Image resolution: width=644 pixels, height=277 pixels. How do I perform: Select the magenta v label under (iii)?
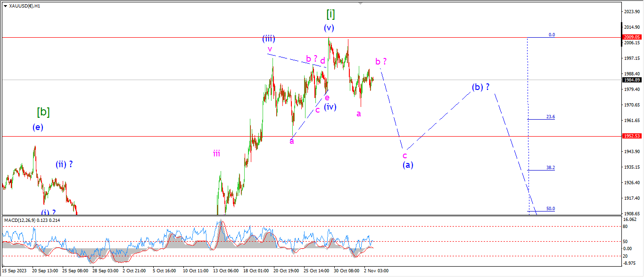click(270, 49)
